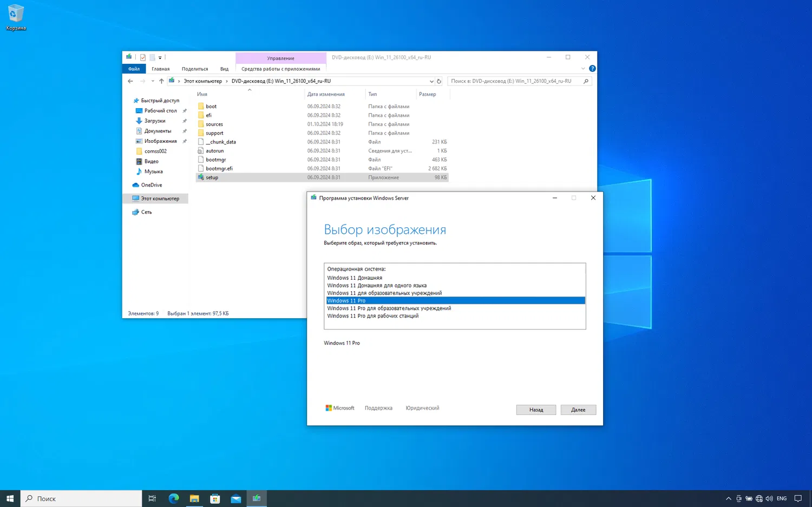Choose Windows 11 Домашняя для одного языка
This screenshot has height=507, width=812.
pyautogui.click(x=455, y=286)
